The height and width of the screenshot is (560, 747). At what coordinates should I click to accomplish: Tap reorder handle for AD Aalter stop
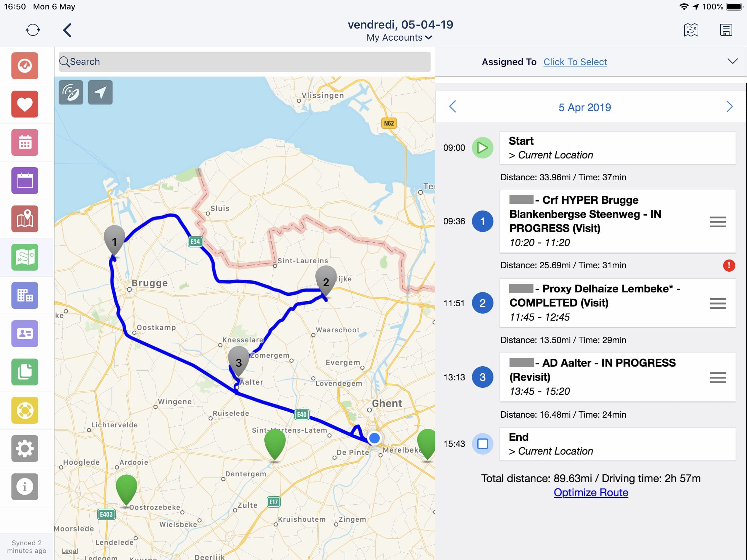(x=718, y=377)
